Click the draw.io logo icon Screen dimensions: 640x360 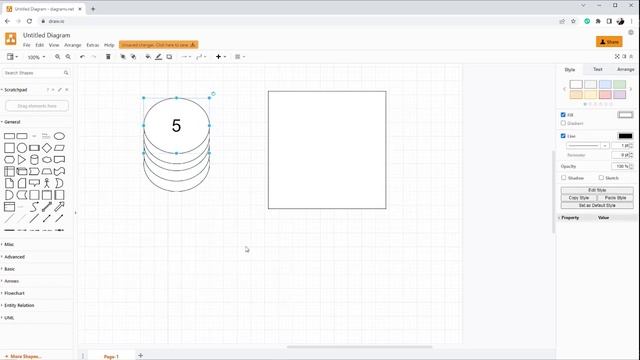11,39
